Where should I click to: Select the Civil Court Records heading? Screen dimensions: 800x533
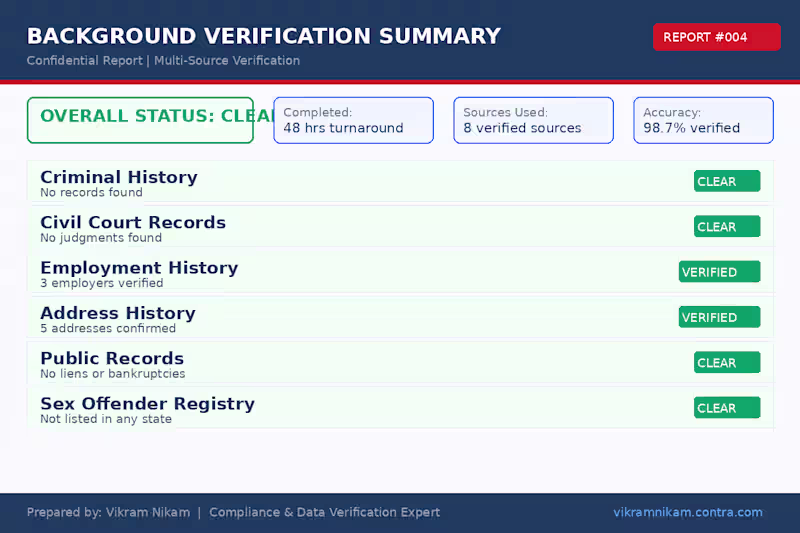pos(133,222)
